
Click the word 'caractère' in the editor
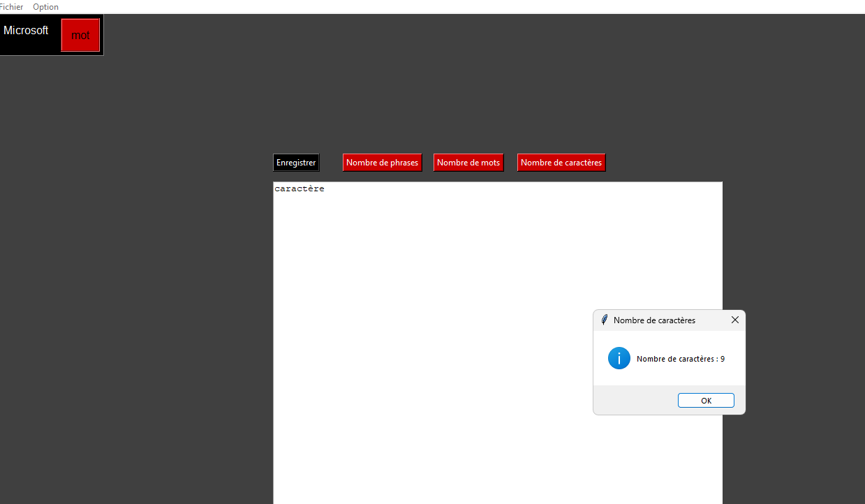pyautogui.click(x=300, y=189)
